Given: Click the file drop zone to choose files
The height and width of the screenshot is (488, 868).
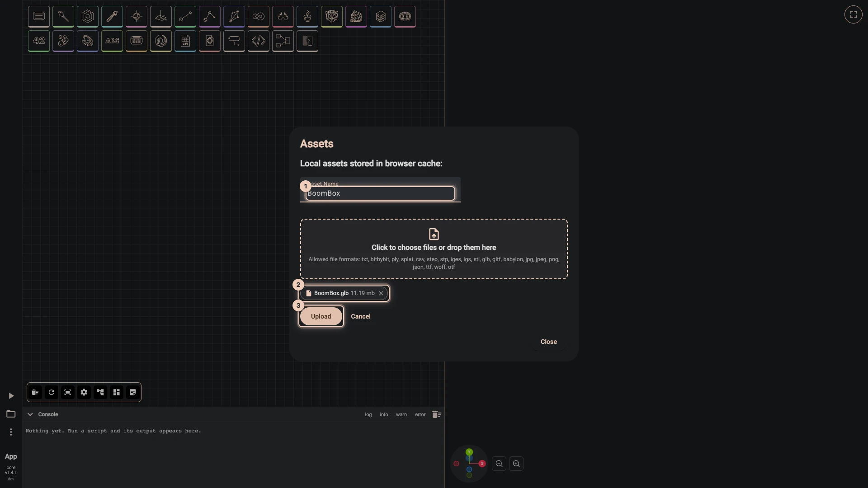Looking at the screenshot, I should pos(434,249).
